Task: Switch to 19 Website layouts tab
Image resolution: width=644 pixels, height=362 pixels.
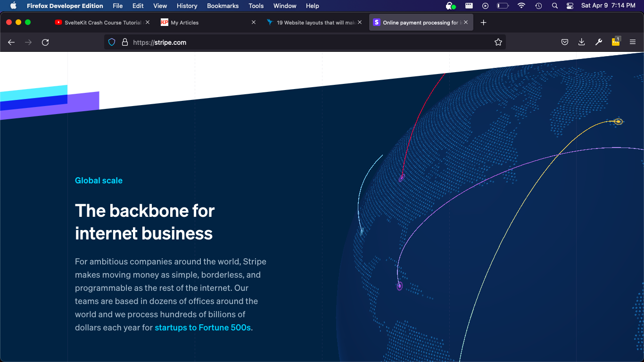Action: click(315, 23)
